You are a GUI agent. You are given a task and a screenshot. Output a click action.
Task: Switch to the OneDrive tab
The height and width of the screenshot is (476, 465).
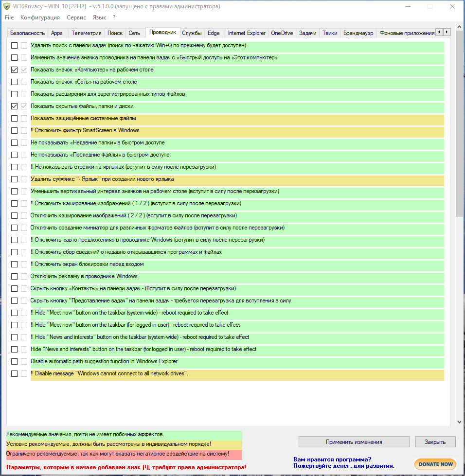(282, 33)
